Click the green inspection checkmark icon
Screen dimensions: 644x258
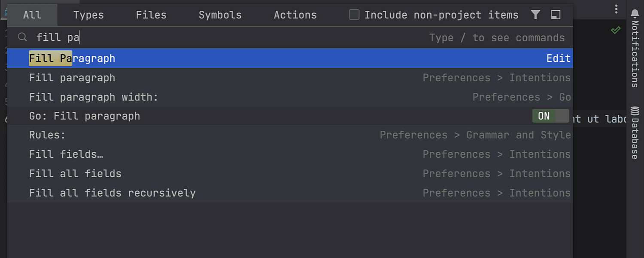[x=616, y=30]
